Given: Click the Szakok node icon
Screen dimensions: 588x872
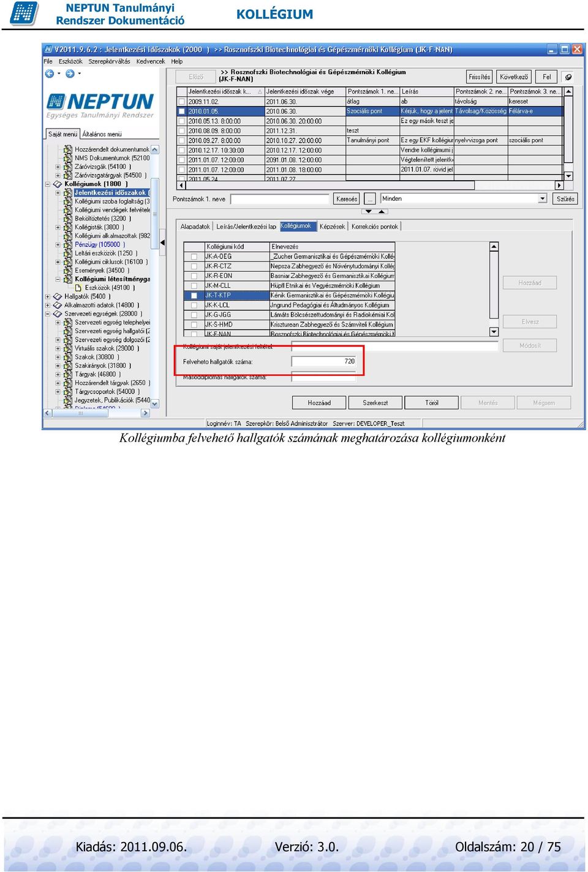Looking at the screenshot, I should 68,357.
